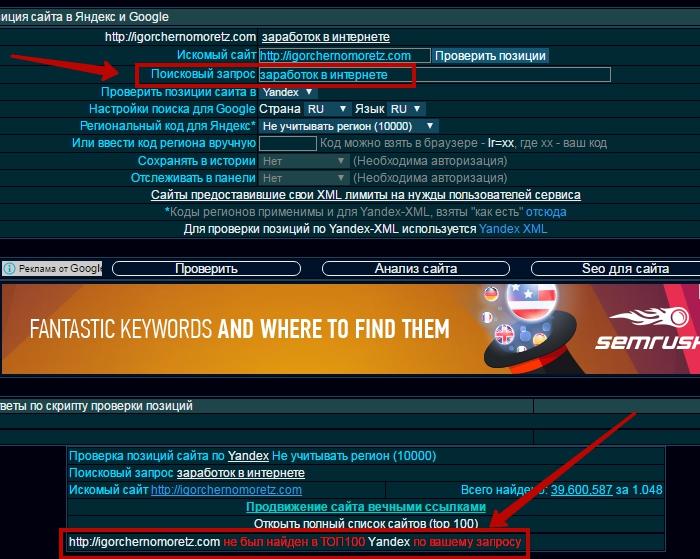
Task: Open the results link 'http://igorchernomoretz.com'
Action: tap(226, 490)
